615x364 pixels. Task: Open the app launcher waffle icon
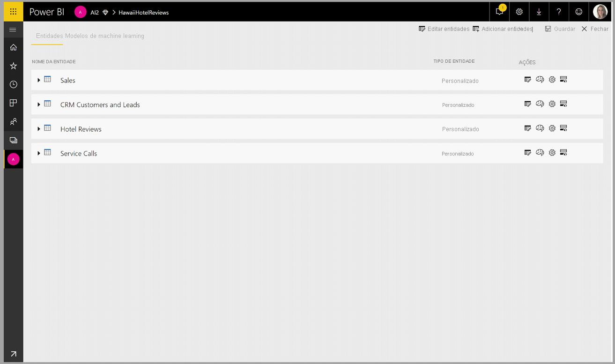(x=13, y=12)
